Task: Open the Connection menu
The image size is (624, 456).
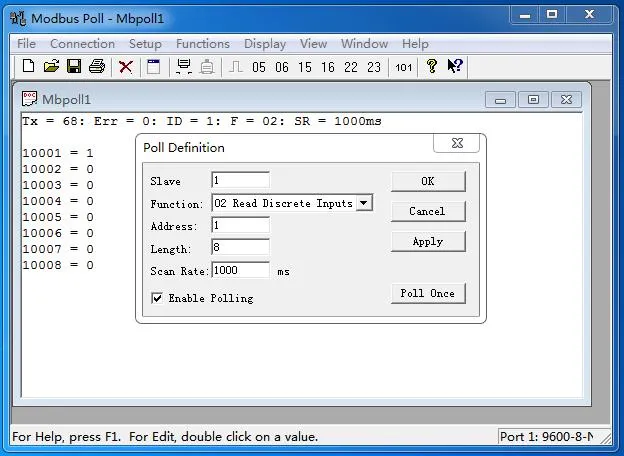Action: click(x=82, y=43)
